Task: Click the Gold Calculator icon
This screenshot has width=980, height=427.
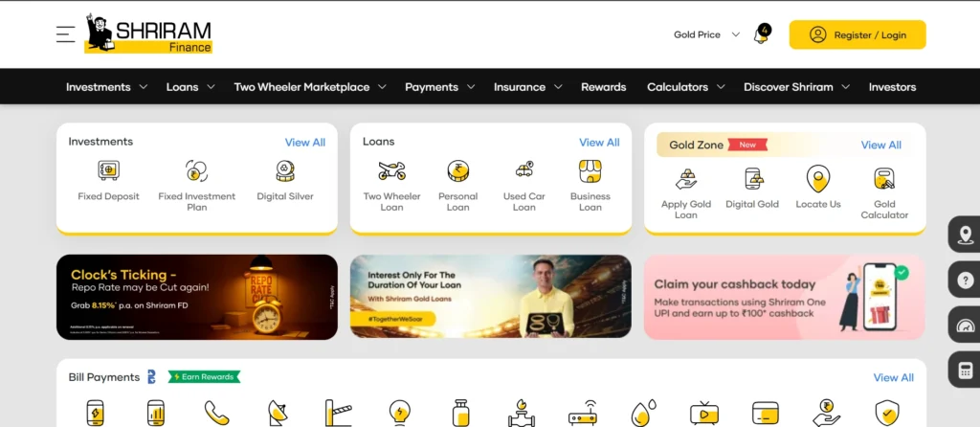Action: click(x=883, y=178)
